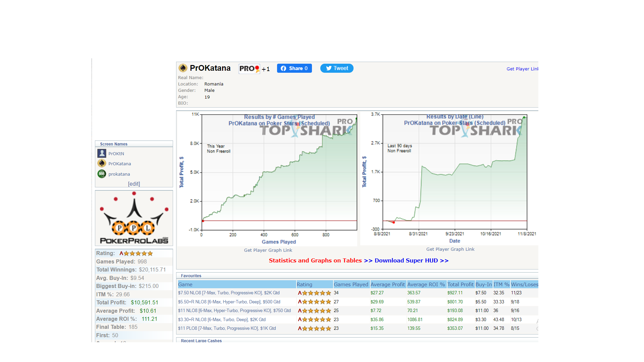The height and width of the screenshot is (362, 644).
Task: Select the ITM % value 29.66
Action: coord(123,295)
